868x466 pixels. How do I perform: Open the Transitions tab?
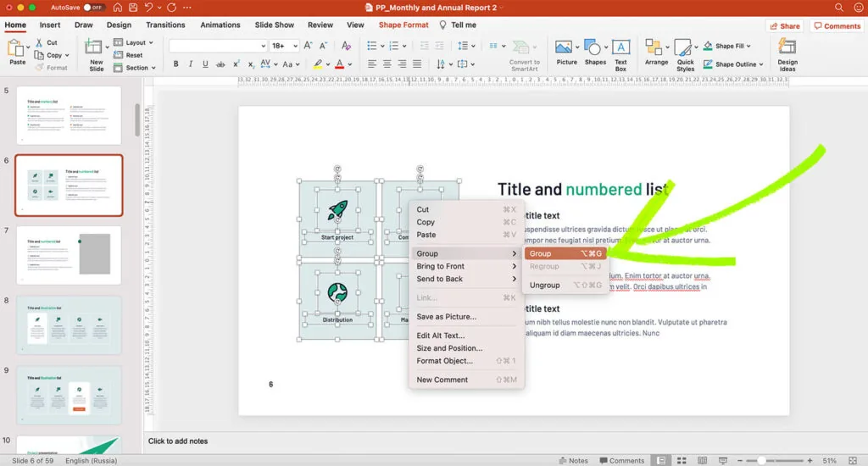coord(165,25)
